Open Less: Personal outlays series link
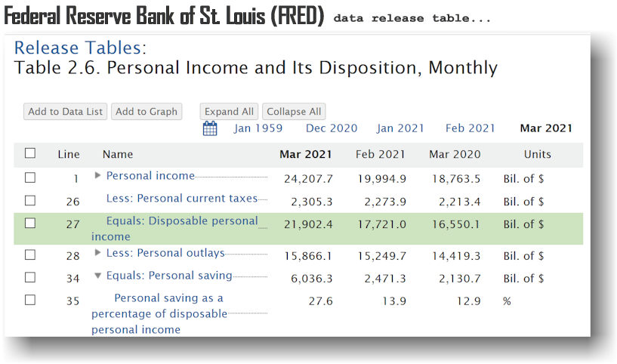The width and height of the screenshot is (617, 364). click(165, 253)
